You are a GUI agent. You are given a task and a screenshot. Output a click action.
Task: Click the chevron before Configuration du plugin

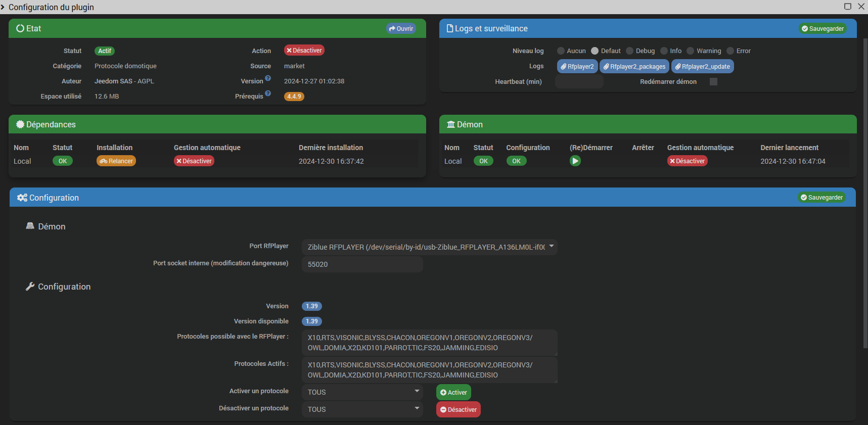[x=3, y=7]
